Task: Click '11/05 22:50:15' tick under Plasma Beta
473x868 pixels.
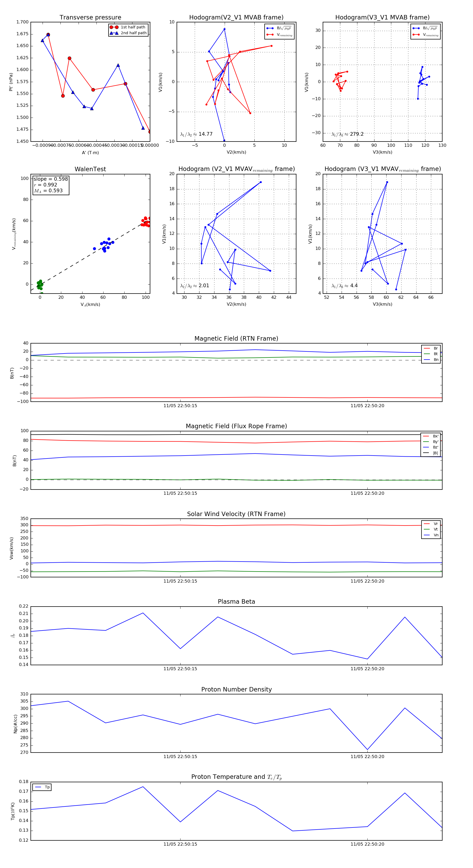Action: click(180, 669)
